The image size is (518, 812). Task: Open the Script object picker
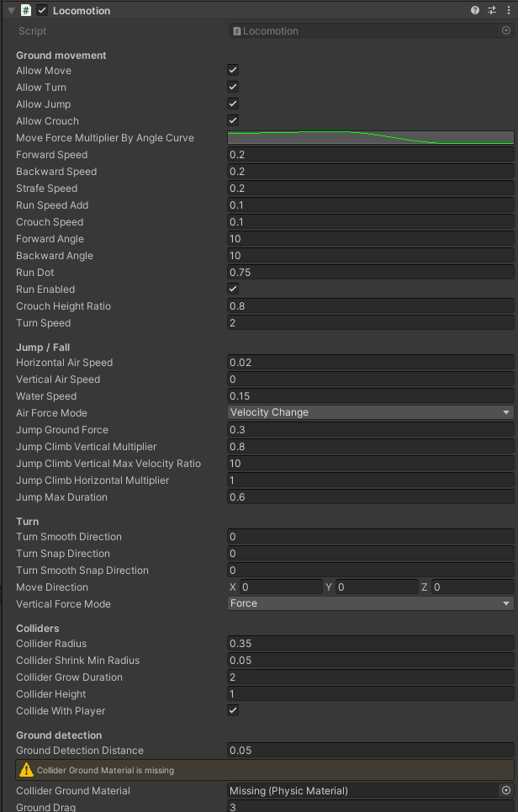506,30
